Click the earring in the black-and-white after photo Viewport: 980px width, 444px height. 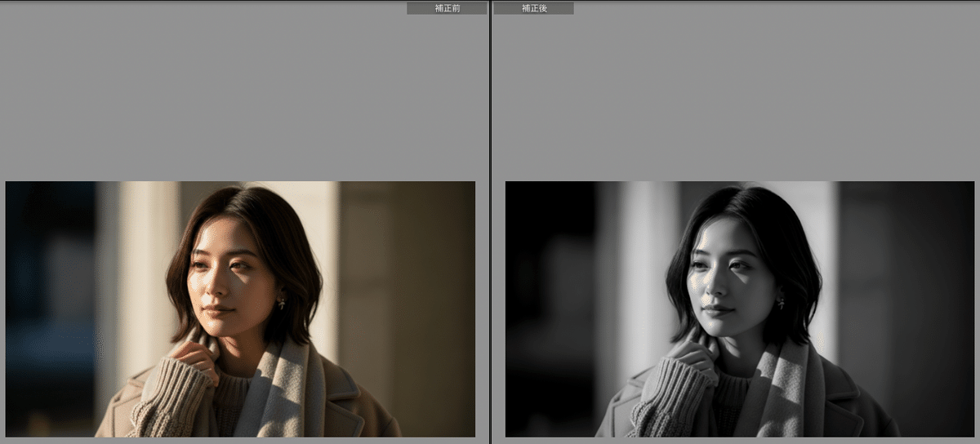pos(780,303)
